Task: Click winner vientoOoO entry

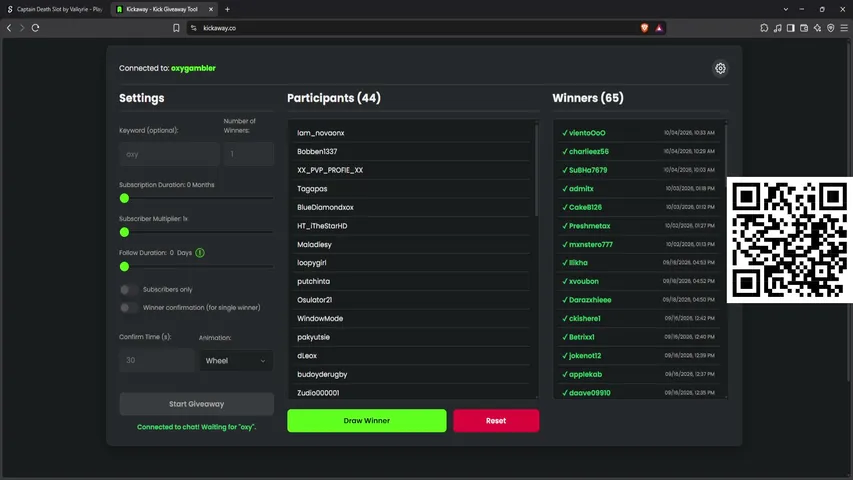Action: 639,133
